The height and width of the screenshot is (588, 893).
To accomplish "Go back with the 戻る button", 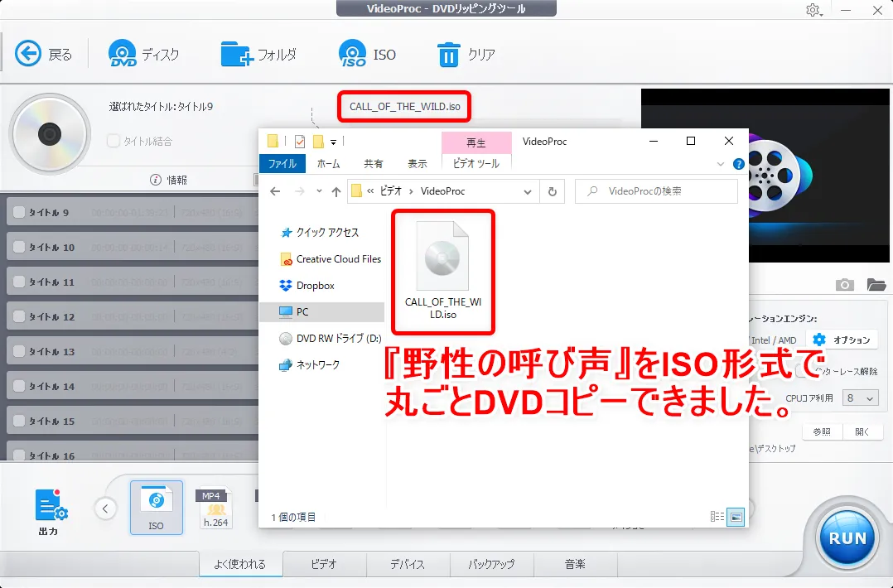I will pyautogui.click(x=43, y=54).
